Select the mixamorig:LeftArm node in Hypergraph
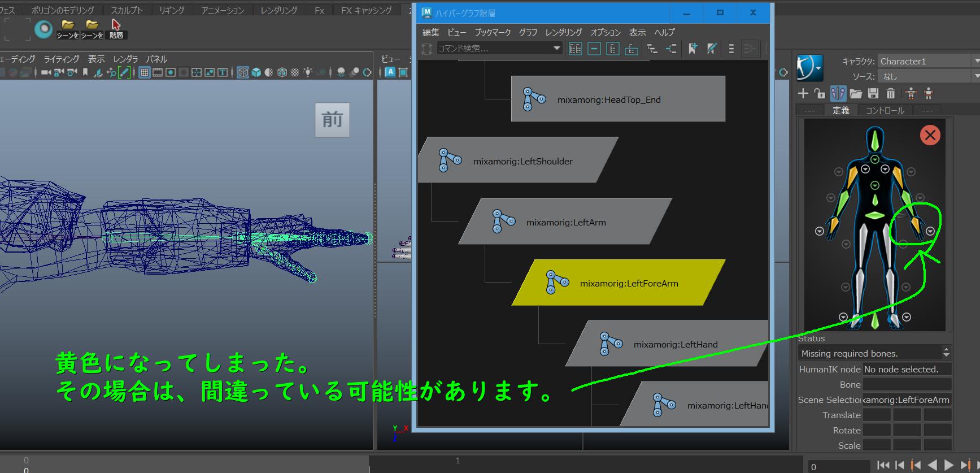The image size is (980, 473). tap(565, 222)
